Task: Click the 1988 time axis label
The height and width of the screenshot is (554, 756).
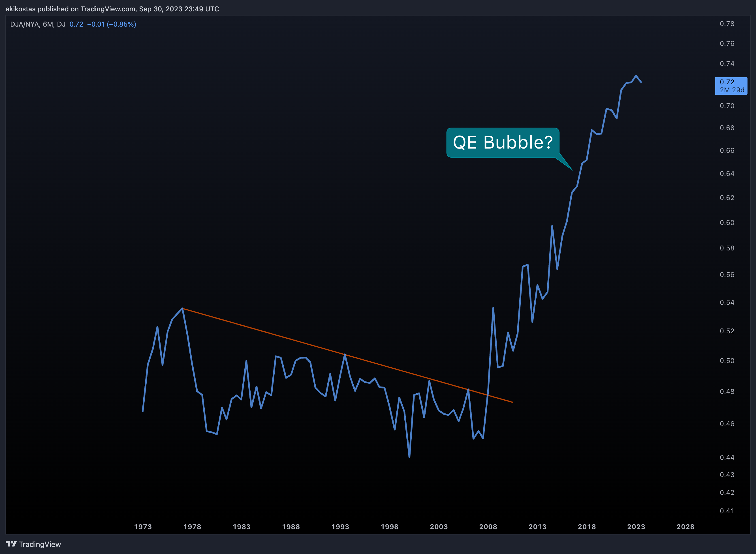Action: 291,527
